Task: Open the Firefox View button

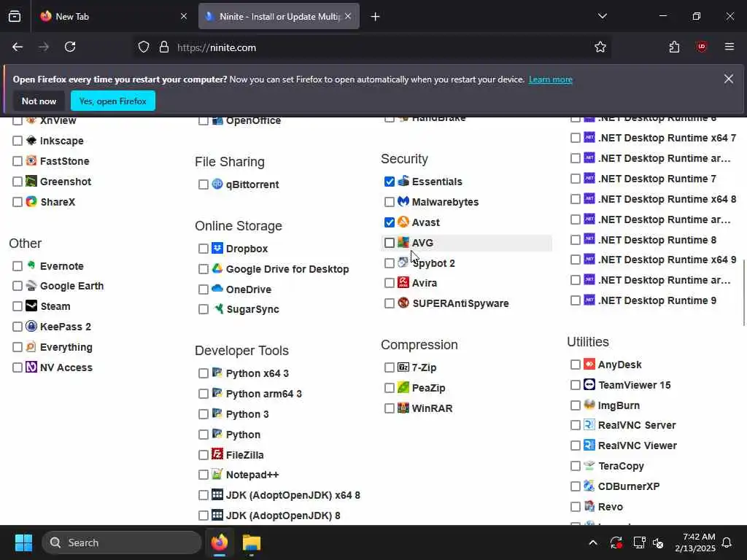Action: (15, 16)
